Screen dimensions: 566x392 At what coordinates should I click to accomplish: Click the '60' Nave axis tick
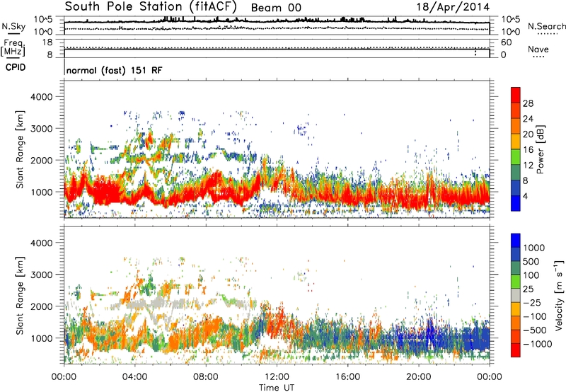click(506, 42)
